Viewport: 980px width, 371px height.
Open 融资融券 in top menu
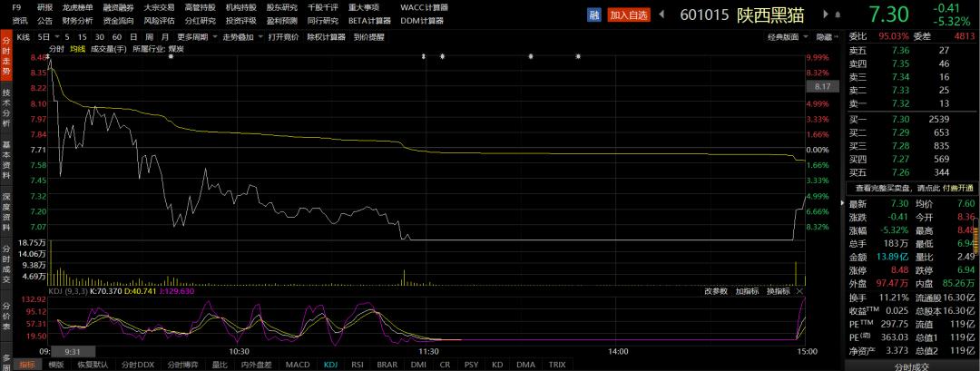point(119,7)
